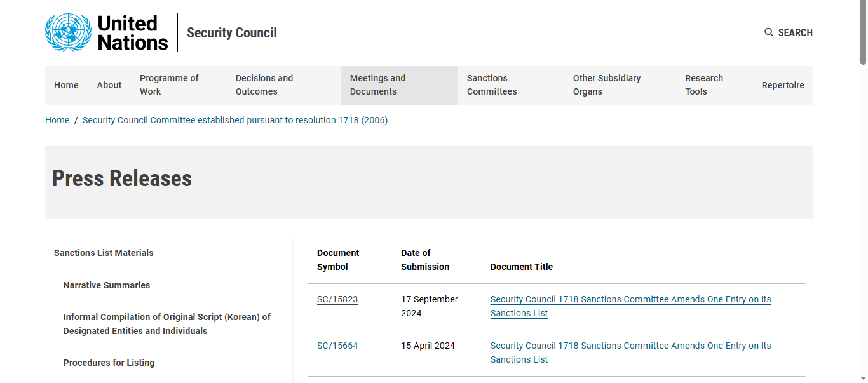Open the Other Subsidiary Organs menu
868x383 pixels.
620,85
